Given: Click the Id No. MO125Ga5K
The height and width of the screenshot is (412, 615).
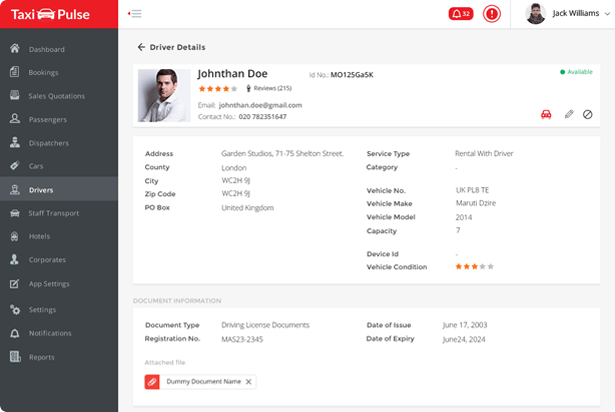Looking at the screenshot, I should (x=352, y=75).
